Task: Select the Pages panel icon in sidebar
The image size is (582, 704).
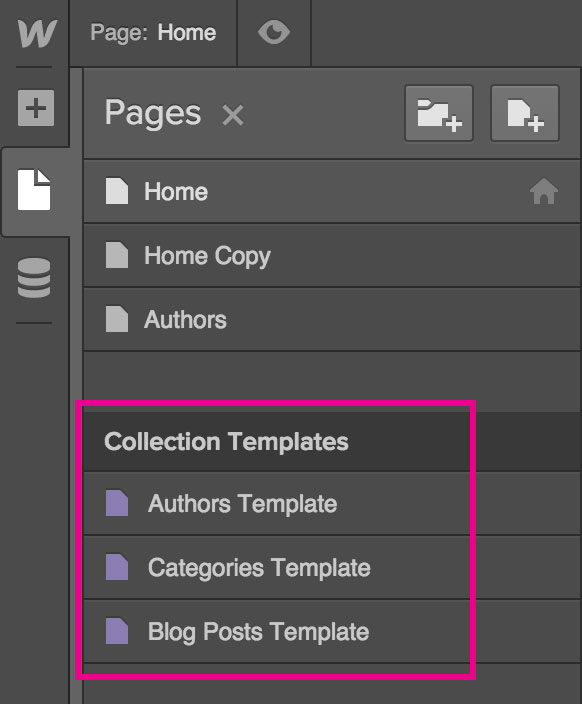Action: 34,189
